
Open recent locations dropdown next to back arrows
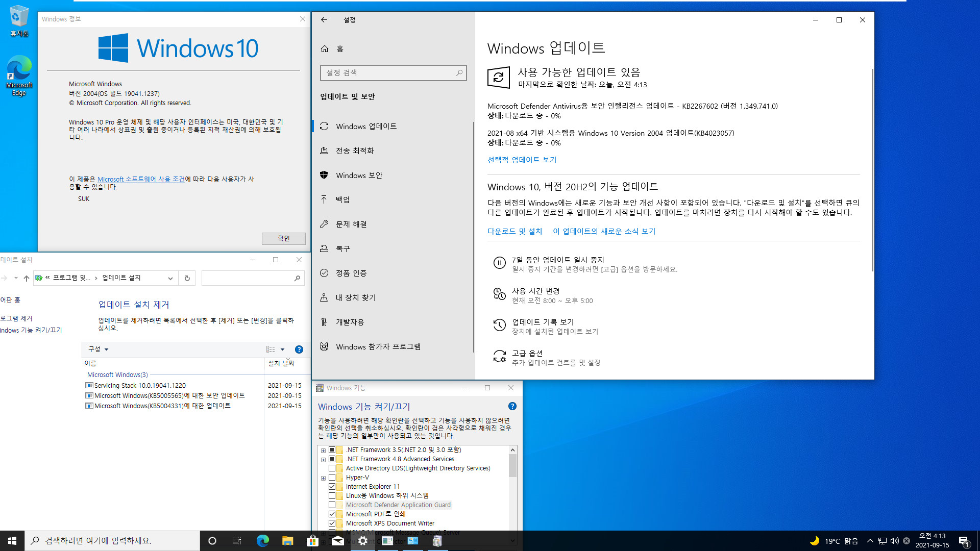16,278
